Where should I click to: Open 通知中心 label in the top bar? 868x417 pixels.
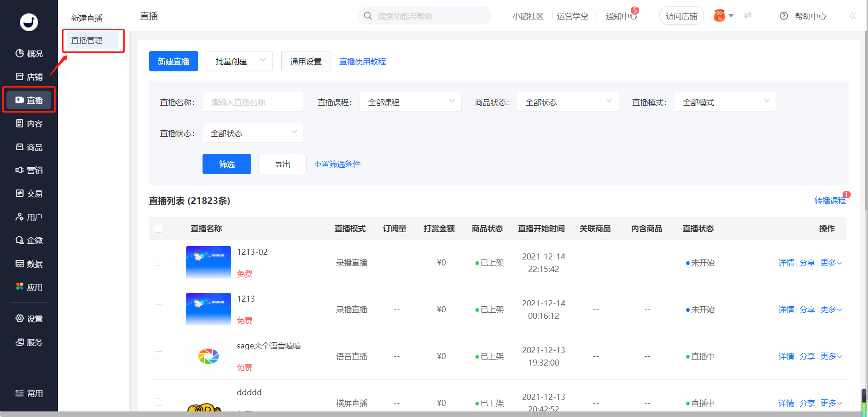[621, 16]
